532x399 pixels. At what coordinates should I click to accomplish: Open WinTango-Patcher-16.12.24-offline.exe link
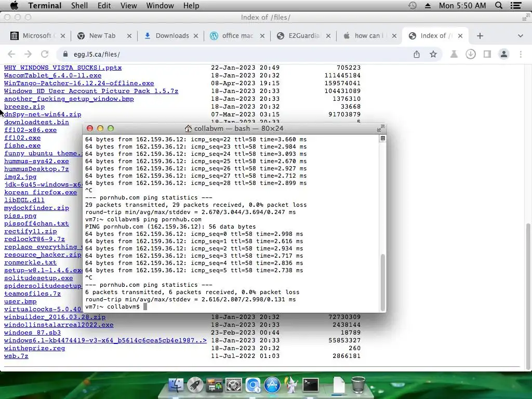coord(79,83)
